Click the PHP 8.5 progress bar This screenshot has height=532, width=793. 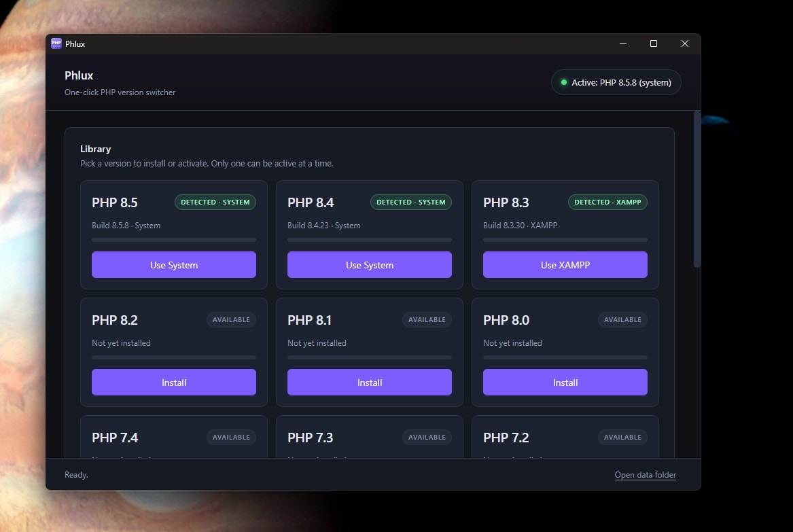pos(173,240)
